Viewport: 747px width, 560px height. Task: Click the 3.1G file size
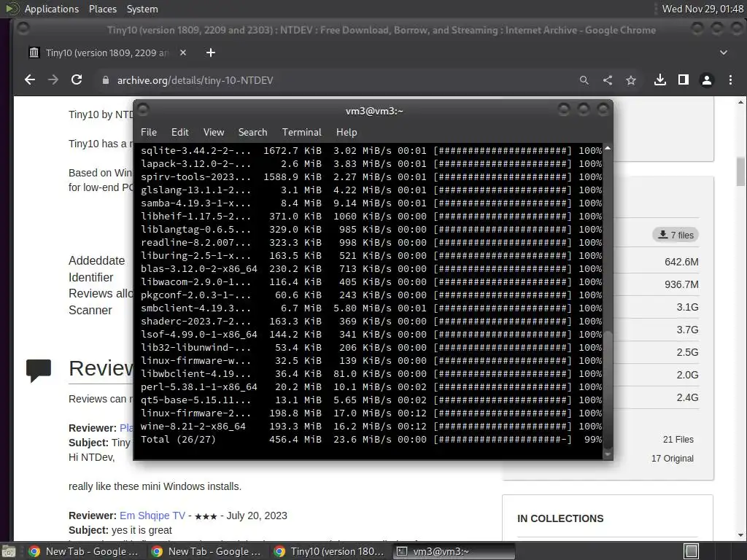[687, 307]
